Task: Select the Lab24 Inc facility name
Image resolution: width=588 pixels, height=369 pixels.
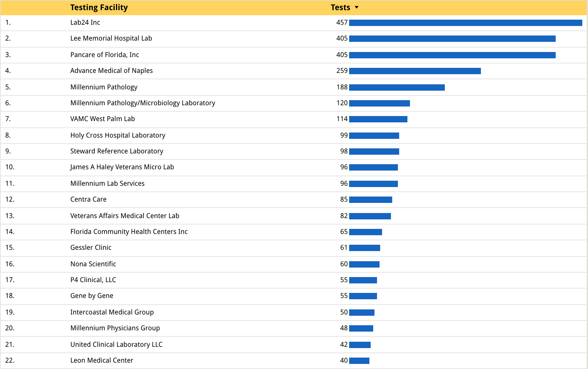Action: pyautogui.click(x=85, y=23)
